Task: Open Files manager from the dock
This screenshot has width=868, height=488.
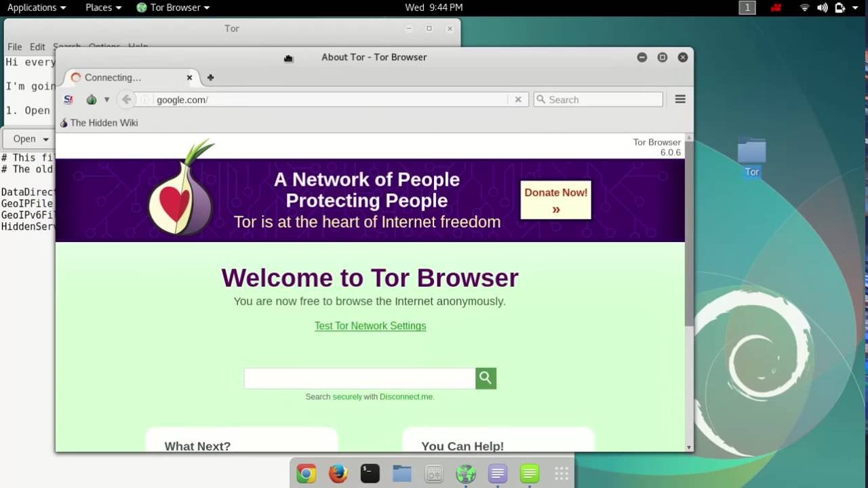Action: 401,473
